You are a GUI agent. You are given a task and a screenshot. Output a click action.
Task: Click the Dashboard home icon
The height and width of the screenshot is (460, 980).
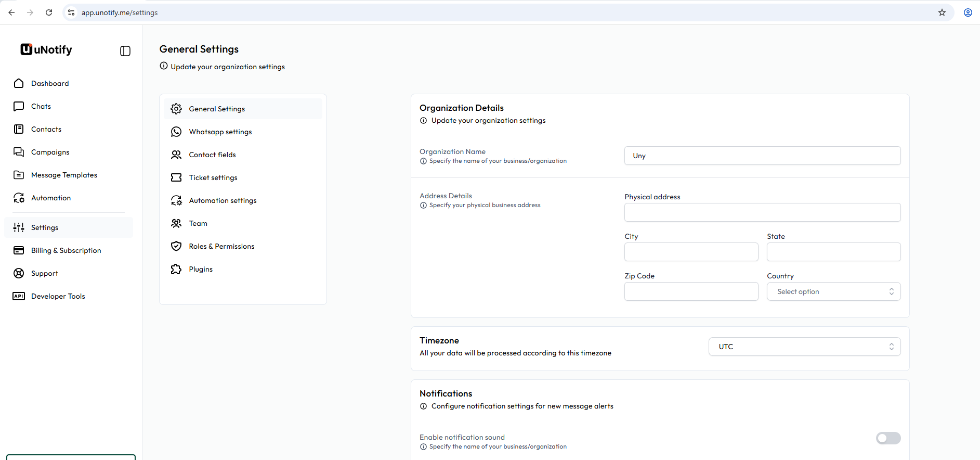[x=19, y=83]
